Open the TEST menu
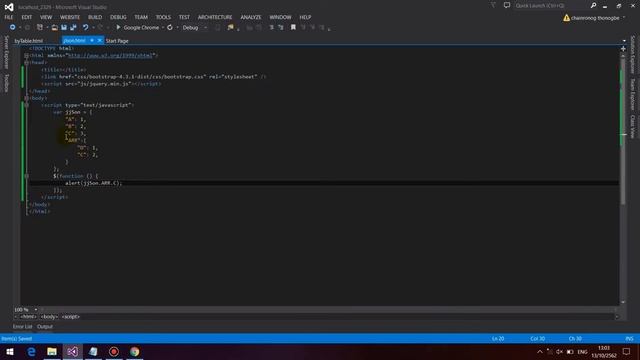 pyautogui.click(x=184, y=17)
